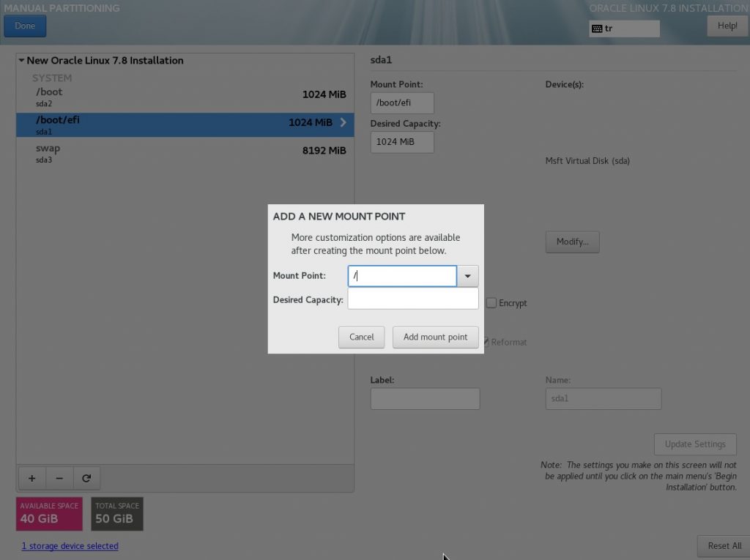Focus the dialog's Mount Point text field

pyautogui.click(x=402, y=276)
